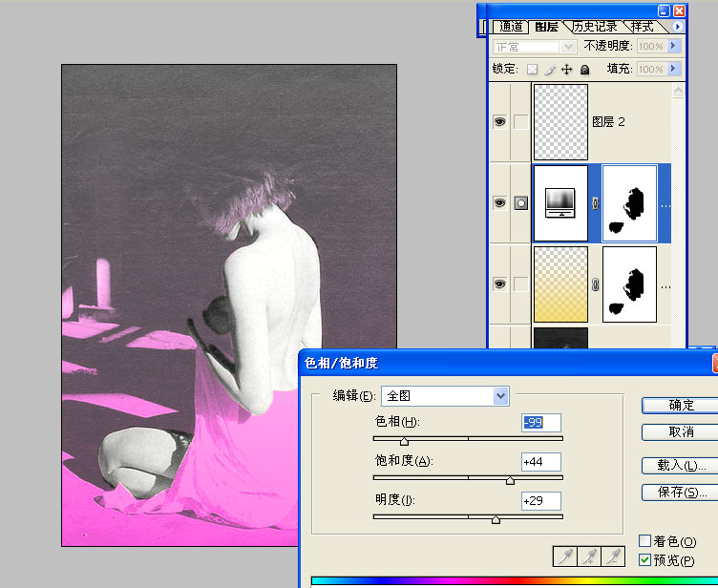Close the layers palette window

click(679, 11)
